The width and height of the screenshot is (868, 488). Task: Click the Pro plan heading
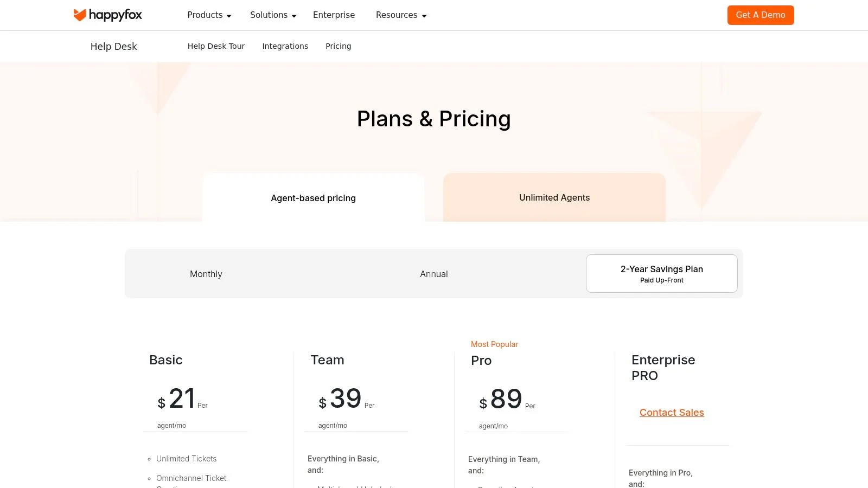coord(481,361)
